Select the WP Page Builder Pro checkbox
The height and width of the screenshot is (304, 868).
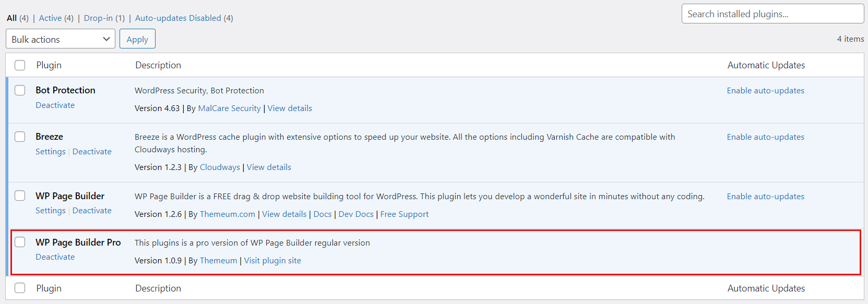(20, 242)
